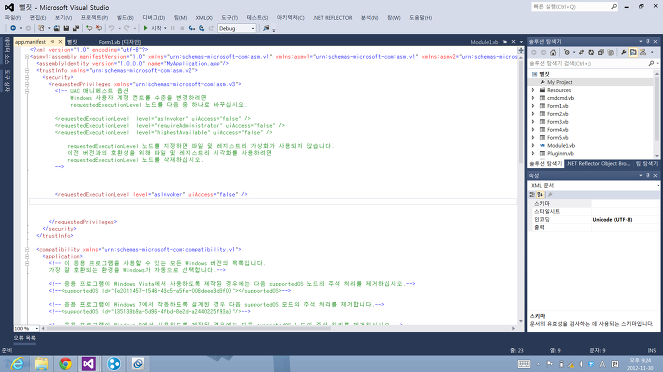Toggle categorized view in Properties panel

click(532, 194)
